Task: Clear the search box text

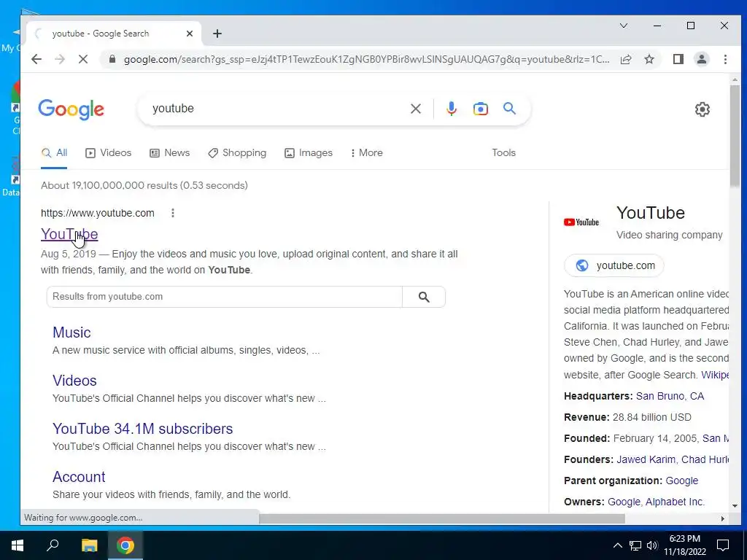Action: pos(415,109)
